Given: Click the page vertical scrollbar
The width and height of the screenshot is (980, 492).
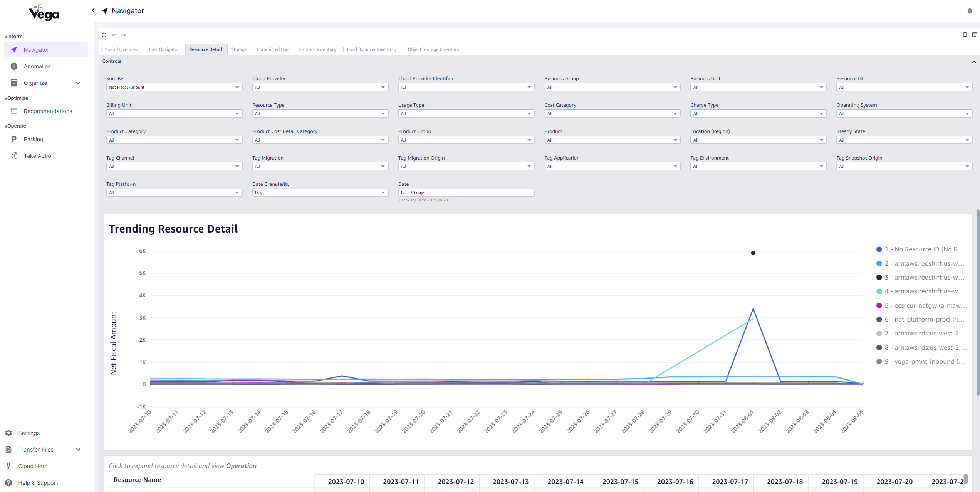Looking at the screenshot, I should tap(978, 303).
